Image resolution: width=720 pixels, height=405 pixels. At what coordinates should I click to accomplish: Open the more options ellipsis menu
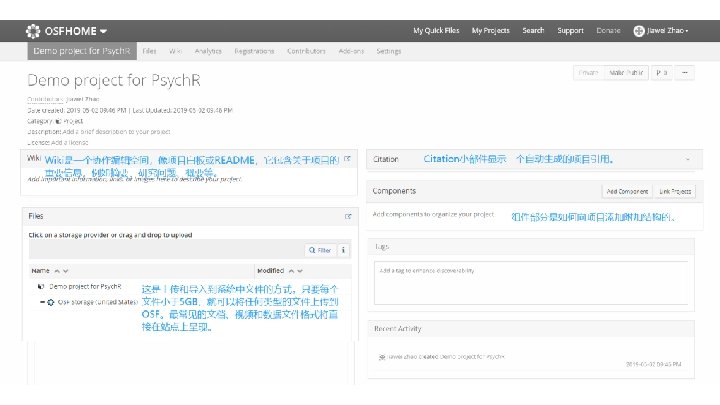click(x=685, y=73)
